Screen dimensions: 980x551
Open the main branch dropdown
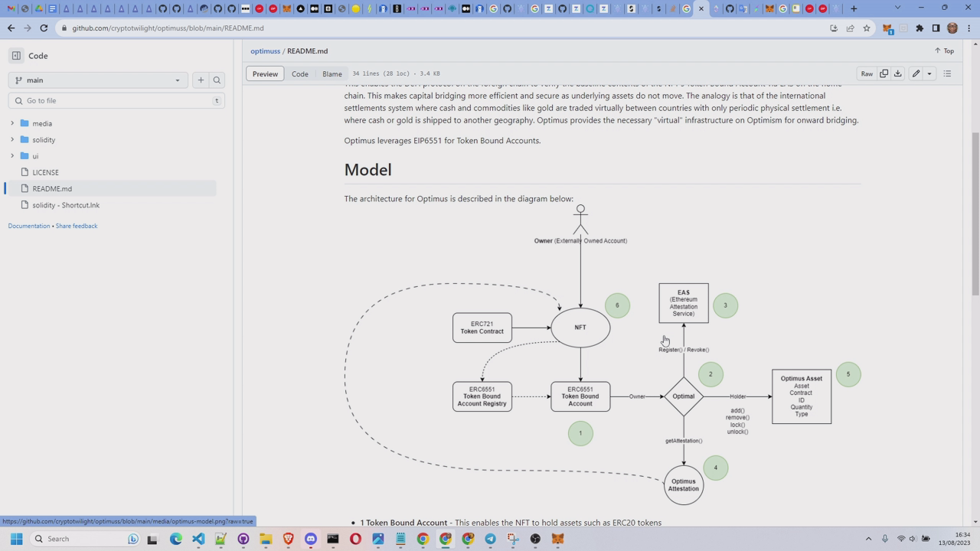click(x=97, y=80)
